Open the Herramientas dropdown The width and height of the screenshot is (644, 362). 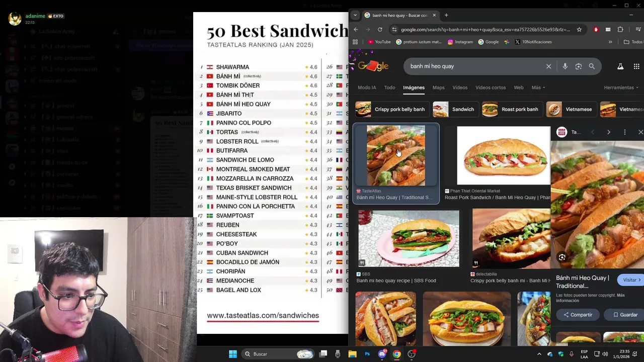tap(621, 87)
